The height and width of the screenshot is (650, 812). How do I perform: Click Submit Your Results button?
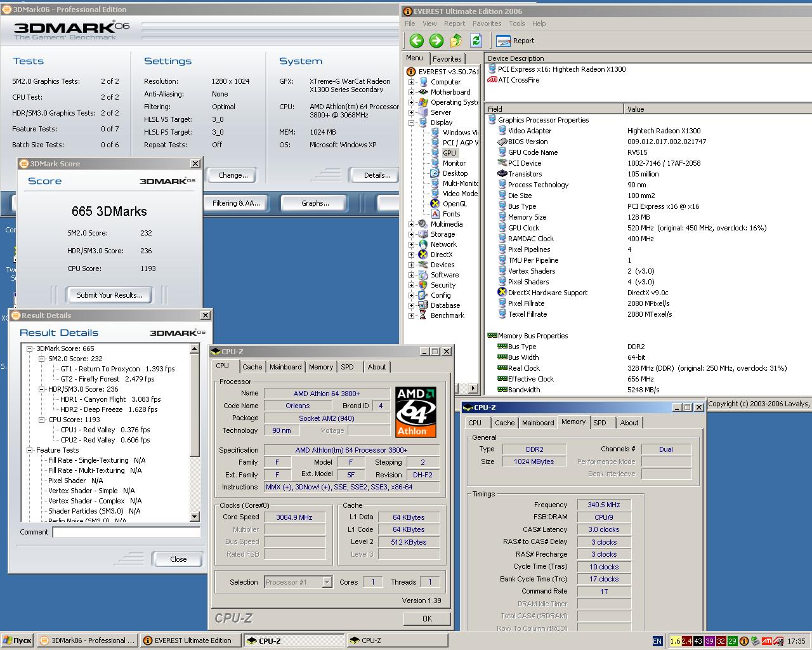pos(110,295)
